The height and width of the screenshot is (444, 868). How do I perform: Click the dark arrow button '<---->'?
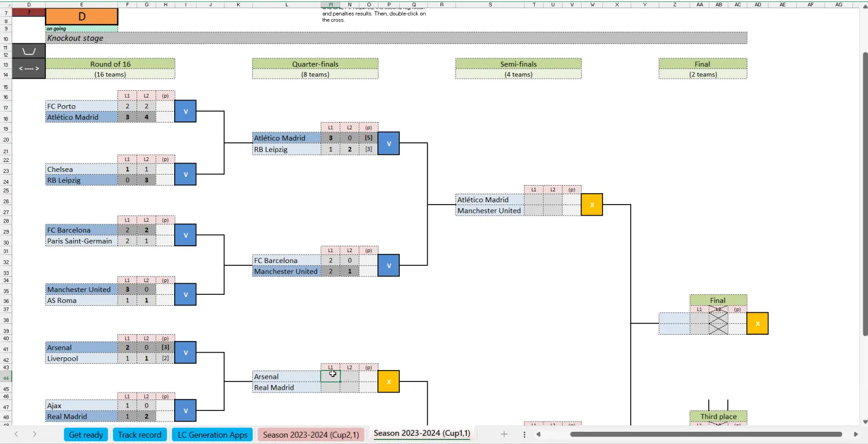(29, 68)
